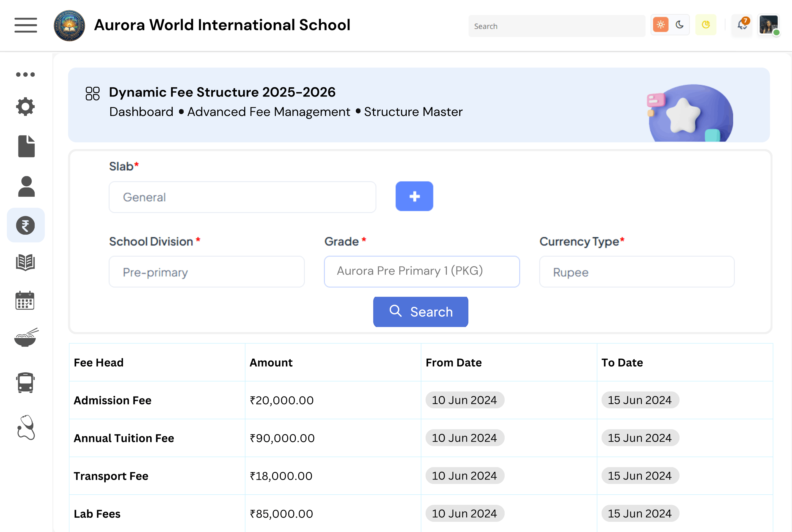
Task: Select the rupee fee management icon
Action: (x=26, y=225)
